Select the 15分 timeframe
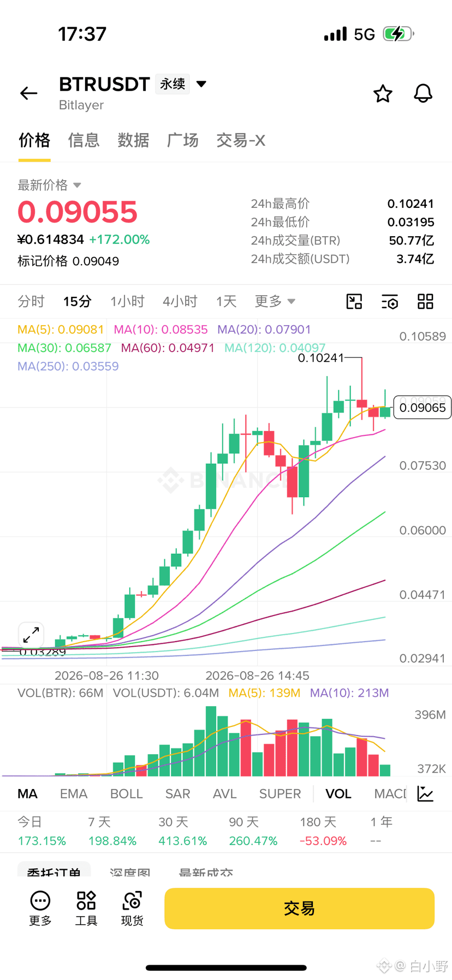The height and width of the screenshot is (980, 452). pyautogui.click(x=77, y=301)
